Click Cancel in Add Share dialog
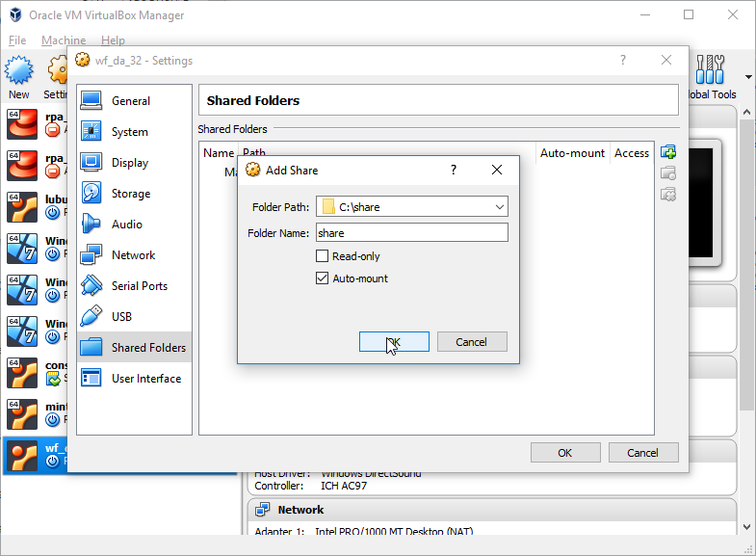 [472, 342]
